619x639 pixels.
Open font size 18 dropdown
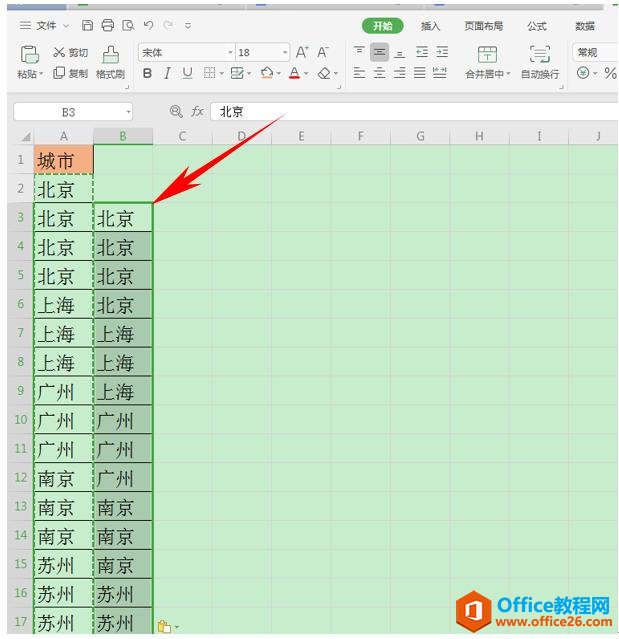pyautogui.click(x=285, y=52)
